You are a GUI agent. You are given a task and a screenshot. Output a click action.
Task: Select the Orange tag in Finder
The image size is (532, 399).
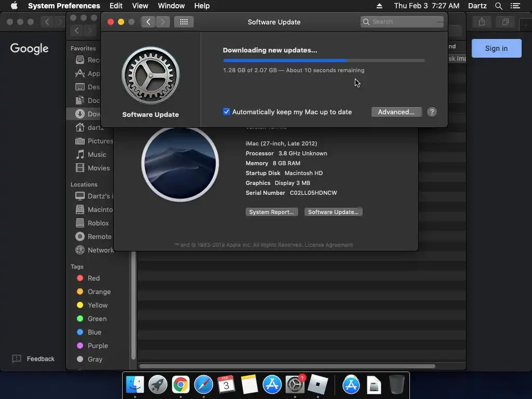[94, 292]
